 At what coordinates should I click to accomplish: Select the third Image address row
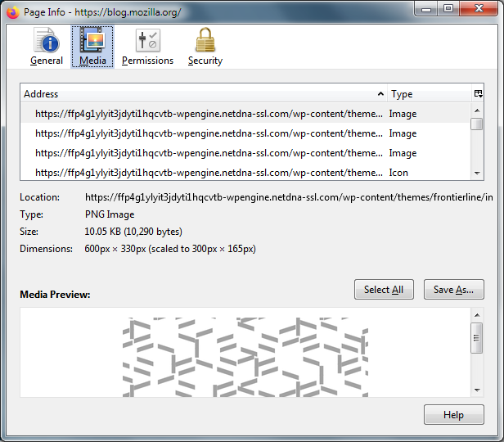209,153
